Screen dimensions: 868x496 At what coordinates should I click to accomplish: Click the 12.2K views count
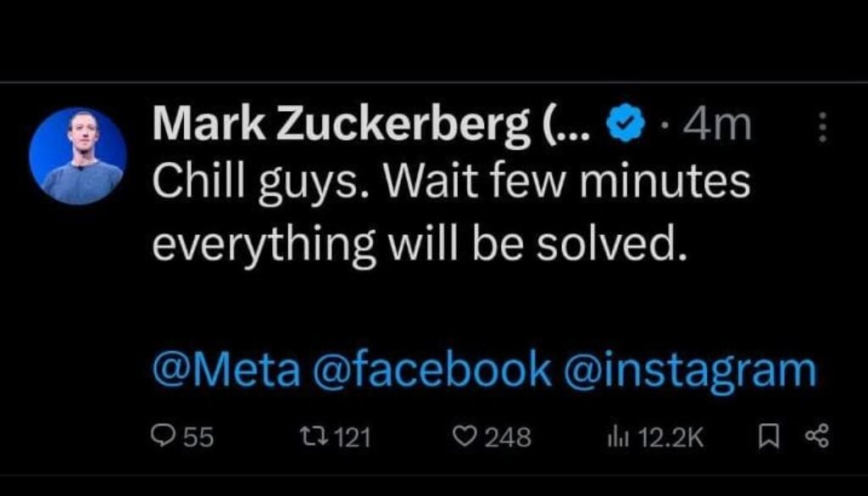[666, 437]
